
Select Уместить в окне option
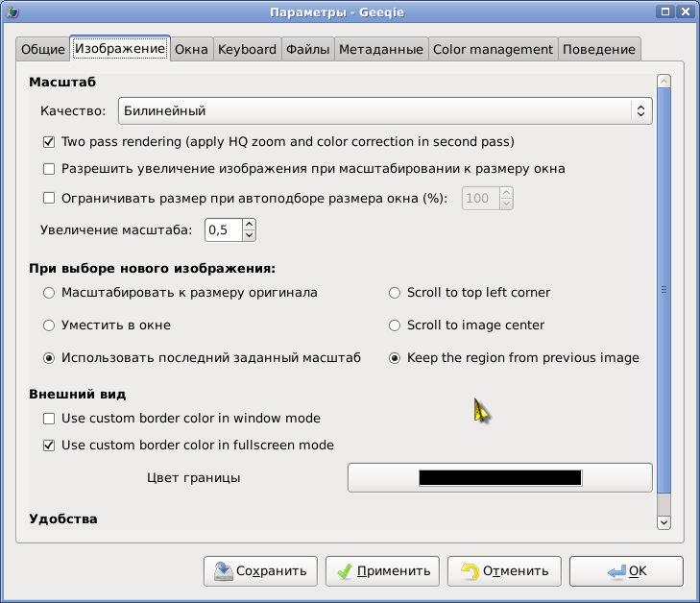tap(49, 326)
